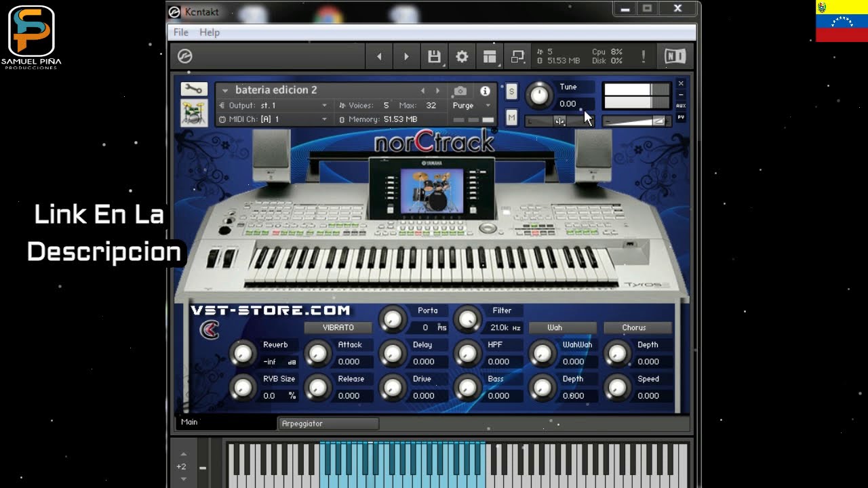
Task: Click the camera snapshot icon
Action: [x=460, y=90]
